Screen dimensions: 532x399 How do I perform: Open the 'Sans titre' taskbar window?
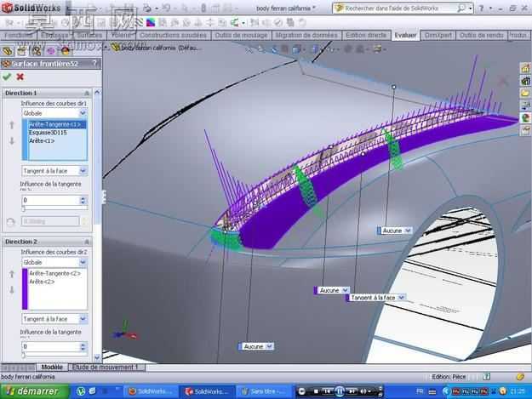coord(263,391)
